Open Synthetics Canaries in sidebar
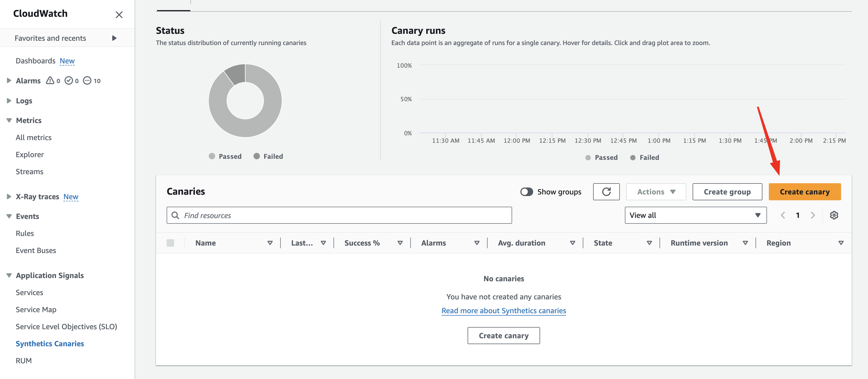Image resolution: width=868 pixels, height=379 pixels. tap(50, 344)
